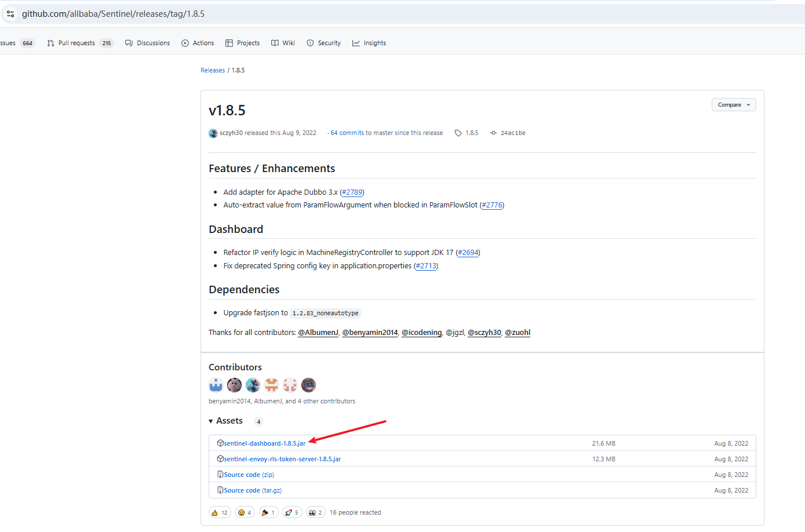Screen dimensions: 805x532
Task: Open the Wiki tab
Action: pos(283,43)
